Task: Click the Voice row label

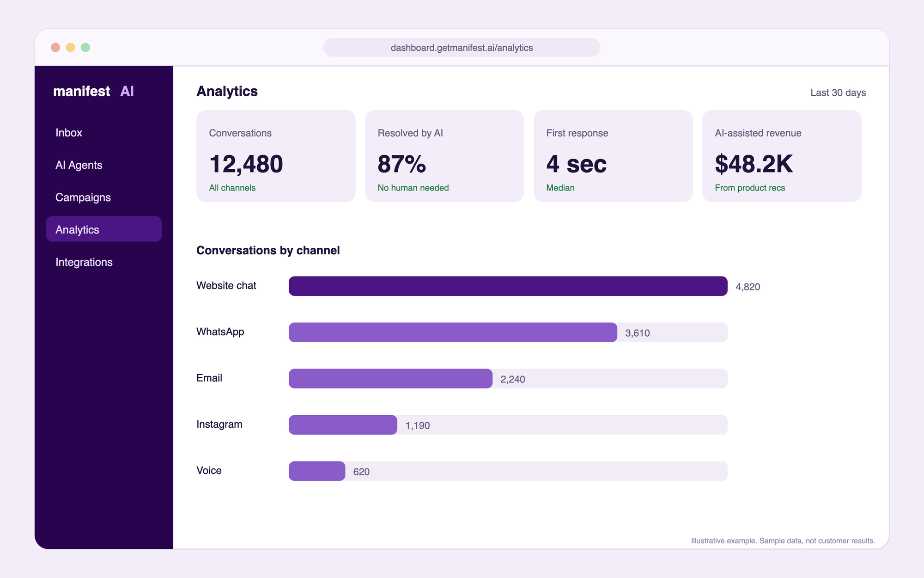Action: [209, 471]
